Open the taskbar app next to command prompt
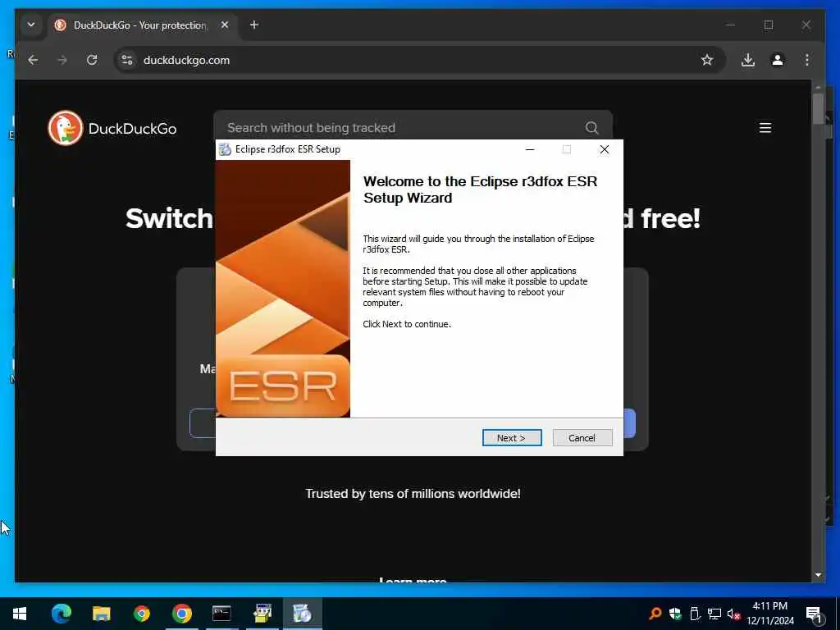 click(262, 614)
